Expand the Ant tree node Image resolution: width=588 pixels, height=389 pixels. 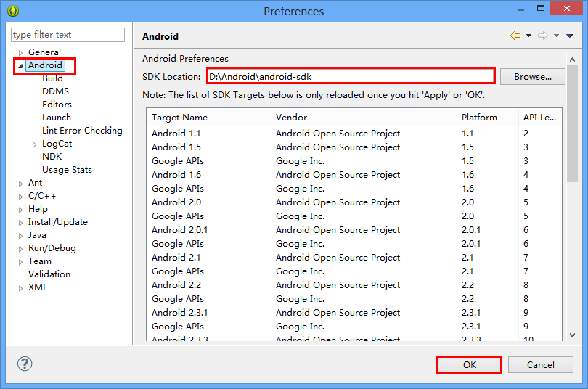coord(20,184)
